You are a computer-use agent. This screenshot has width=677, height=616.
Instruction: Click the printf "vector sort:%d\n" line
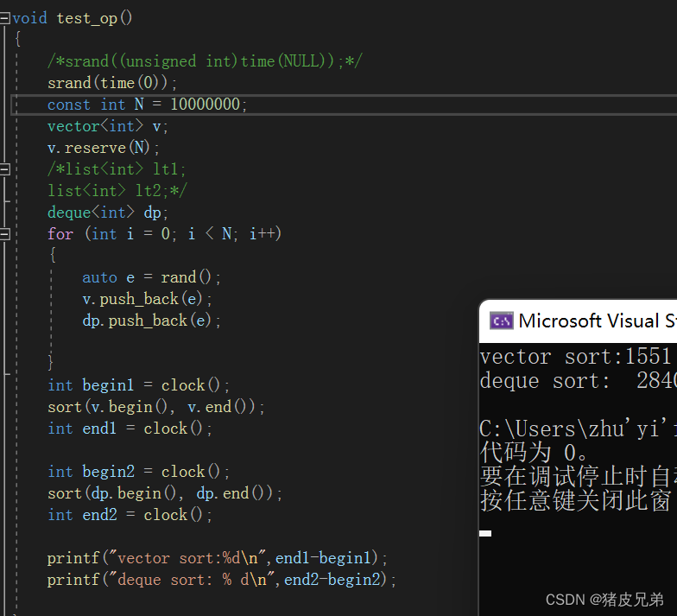click(218, 558)
